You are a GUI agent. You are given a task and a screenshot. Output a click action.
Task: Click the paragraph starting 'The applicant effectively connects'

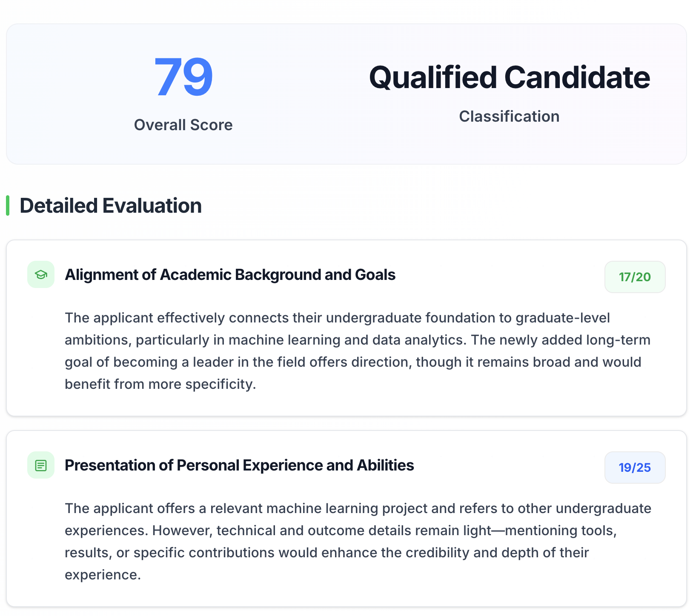358,351
